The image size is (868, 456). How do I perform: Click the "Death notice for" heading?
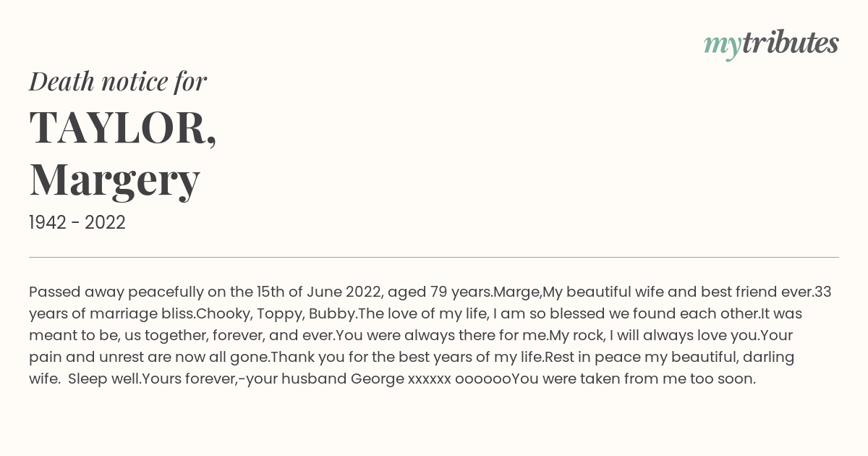(x=118, y=81)
